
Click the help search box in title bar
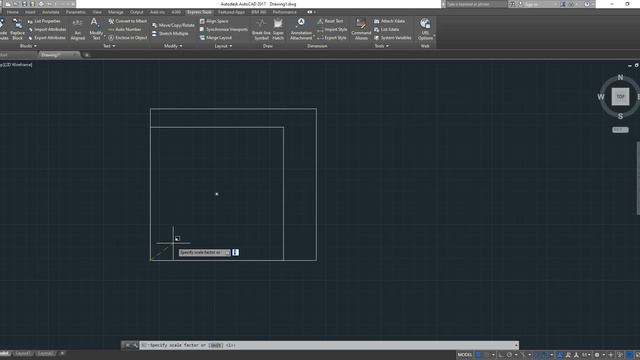476,4
